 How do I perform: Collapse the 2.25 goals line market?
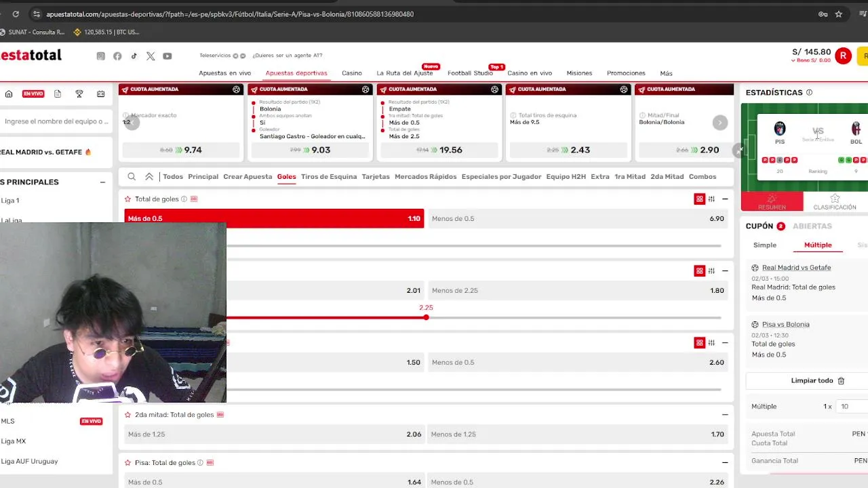pos(725,271)
